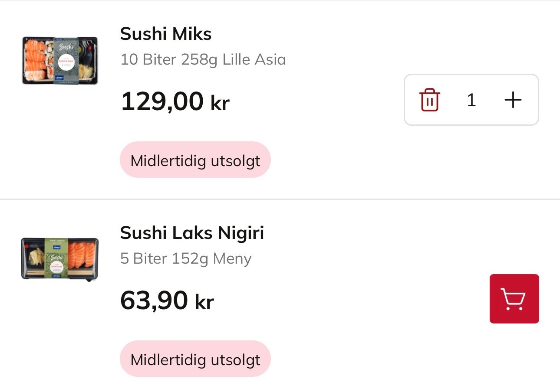Click the 129,00 price amount

click(x=162, y=102)
